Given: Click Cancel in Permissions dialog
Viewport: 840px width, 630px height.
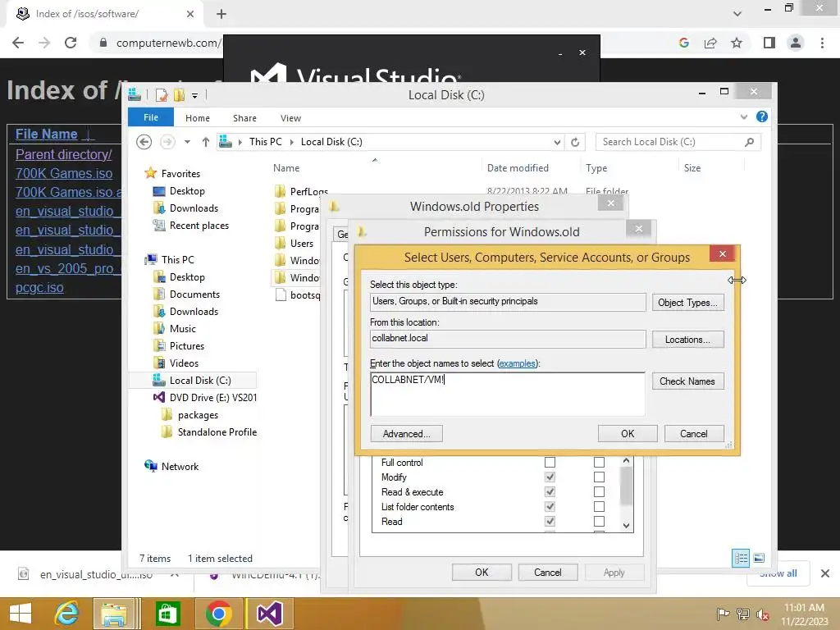Looking at the screenshot, I should click(x=548, y=573).
